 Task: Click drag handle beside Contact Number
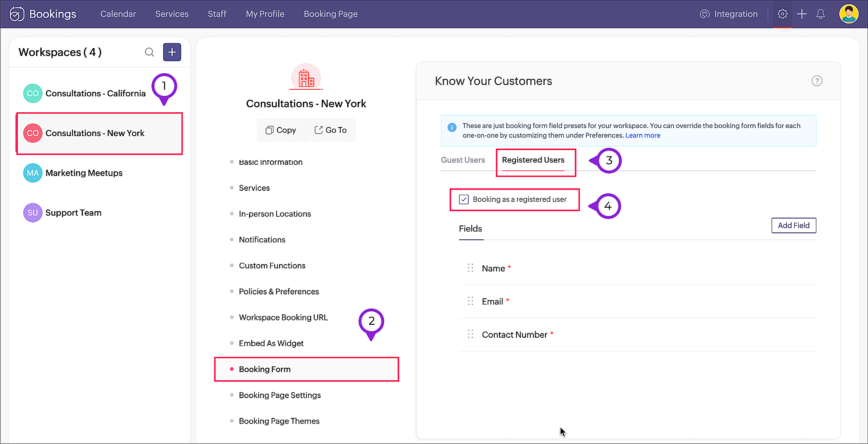(x=470, y=334)
